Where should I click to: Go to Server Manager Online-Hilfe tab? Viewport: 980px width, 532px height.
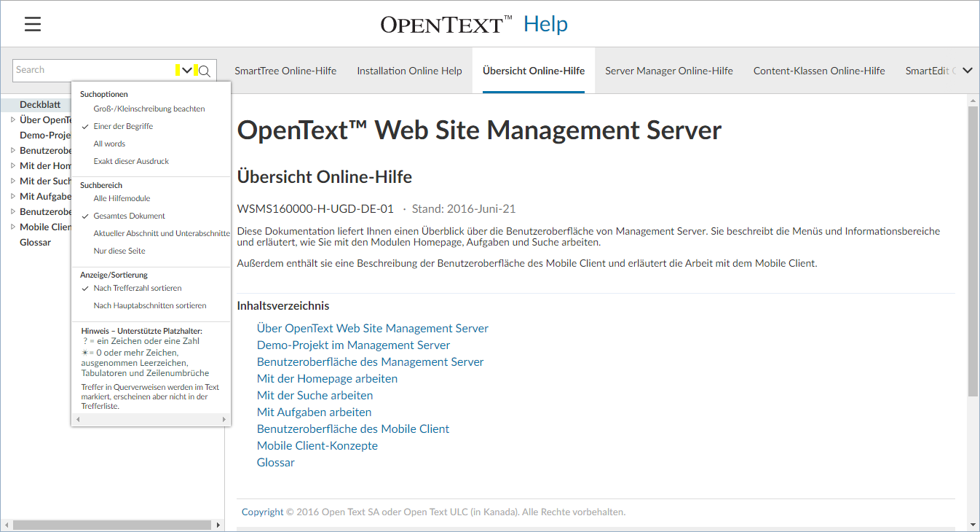(x=669, y=71)
